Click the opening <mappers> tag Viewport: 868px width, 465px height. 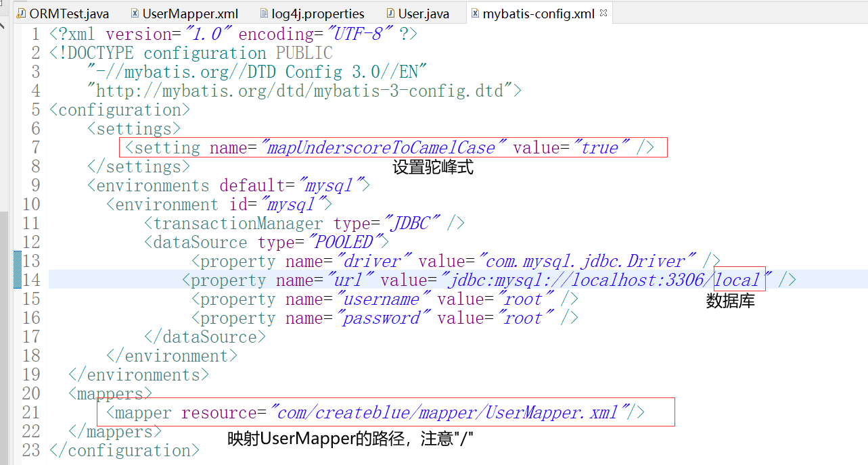(x=110, y=393)
